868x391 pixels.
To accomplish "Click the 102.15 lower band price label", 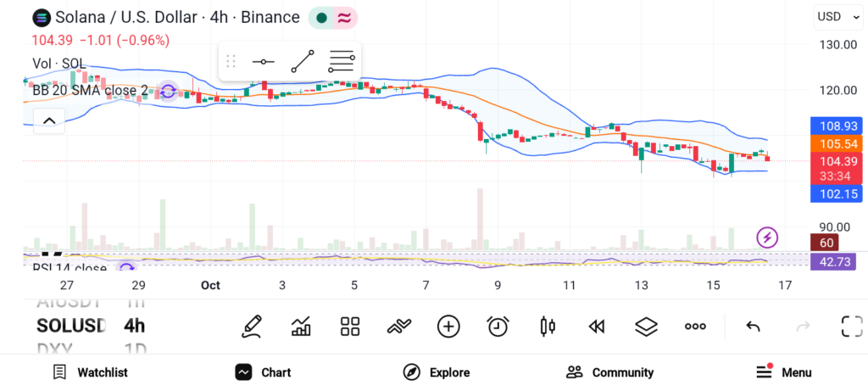I will [836, 194].
